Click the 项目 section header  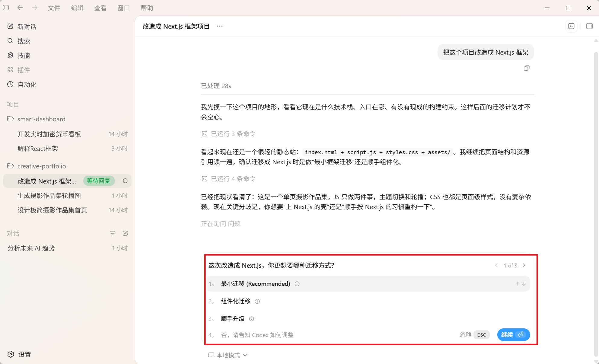click(13, 104)
